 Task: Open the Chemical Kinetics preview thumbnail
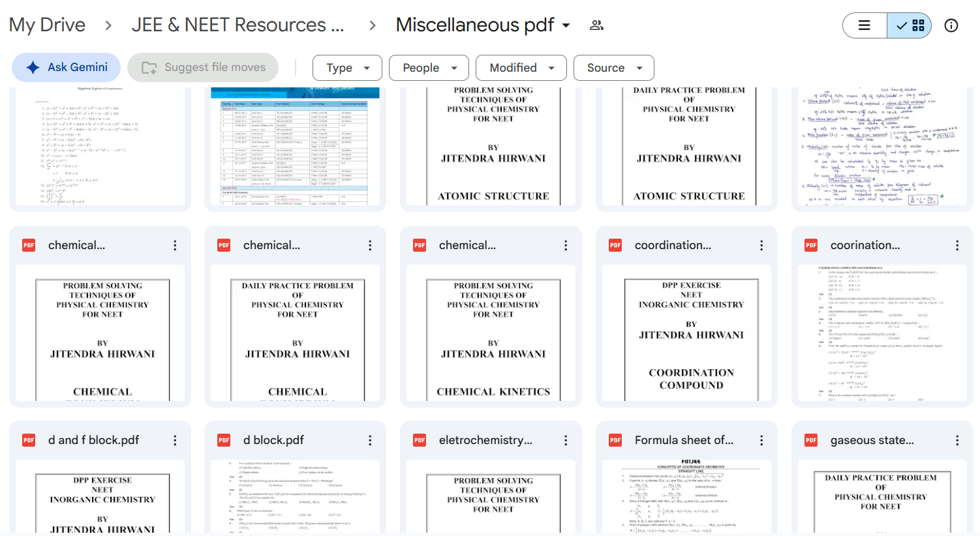[491, 333]
